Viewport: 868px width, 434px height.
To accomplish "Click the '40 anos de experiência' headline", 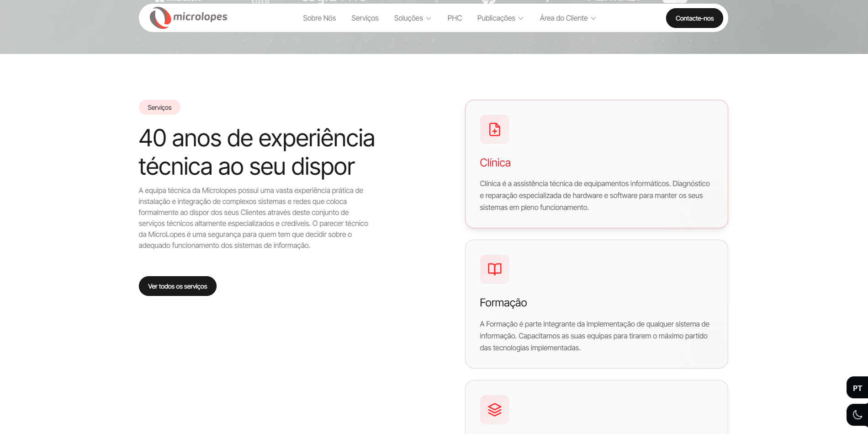I will (257, 152).
